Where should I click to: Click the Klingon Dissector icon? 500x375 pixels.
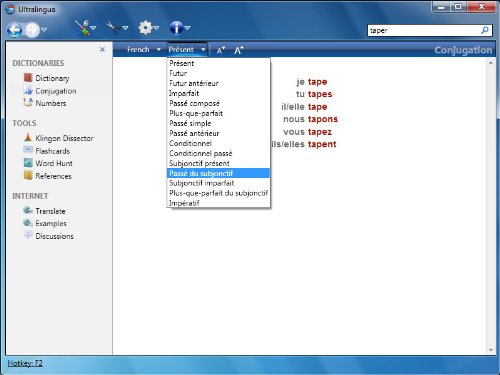28,137
